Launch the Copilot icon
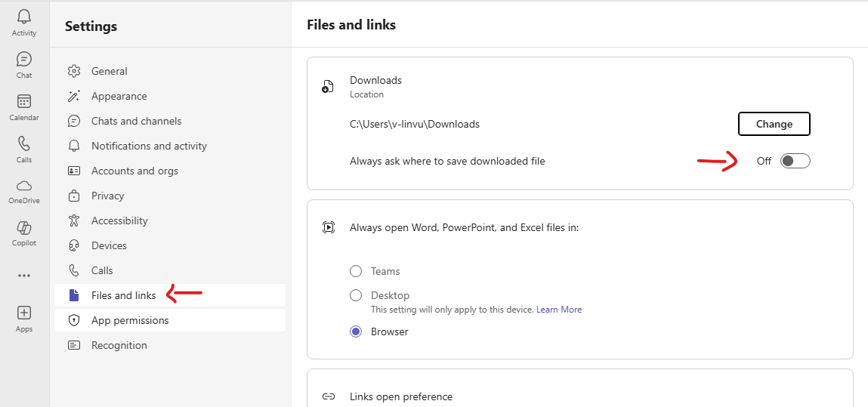This screenshot has width=868, height=407. click(24, 228)
